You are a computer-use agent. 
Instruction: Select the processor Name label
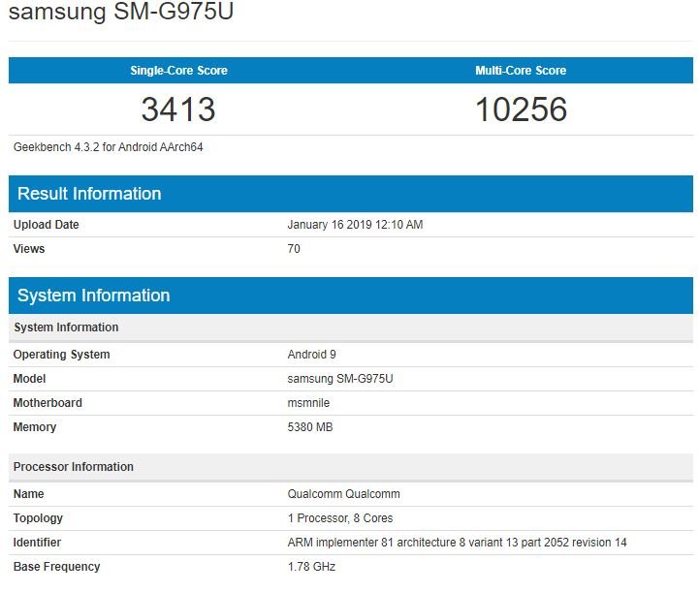point(28,494)
